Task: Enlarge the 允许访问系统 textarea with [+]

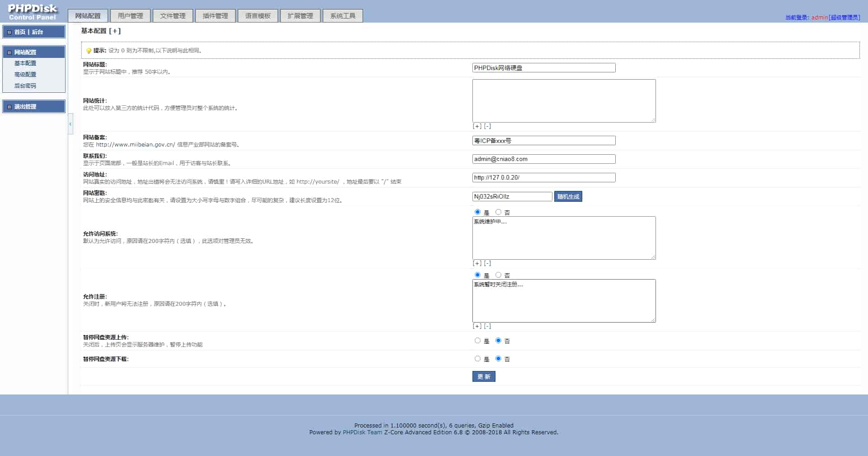Action: [477, 263]
